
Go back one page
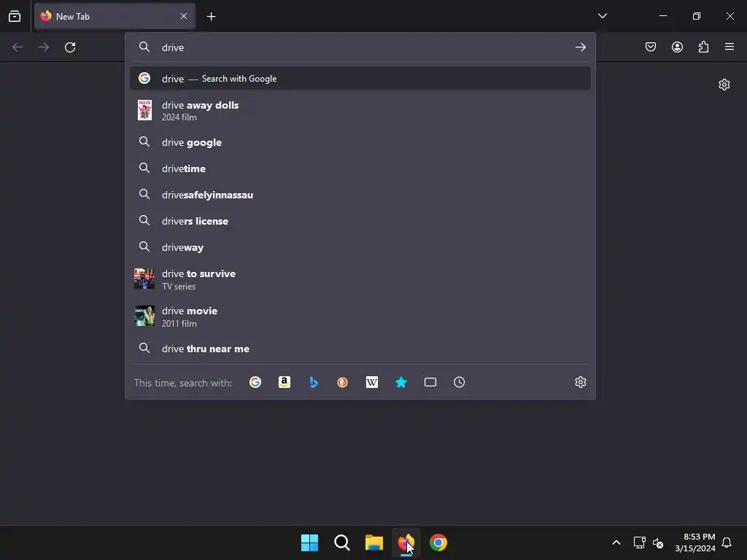(x=18, y=47)
